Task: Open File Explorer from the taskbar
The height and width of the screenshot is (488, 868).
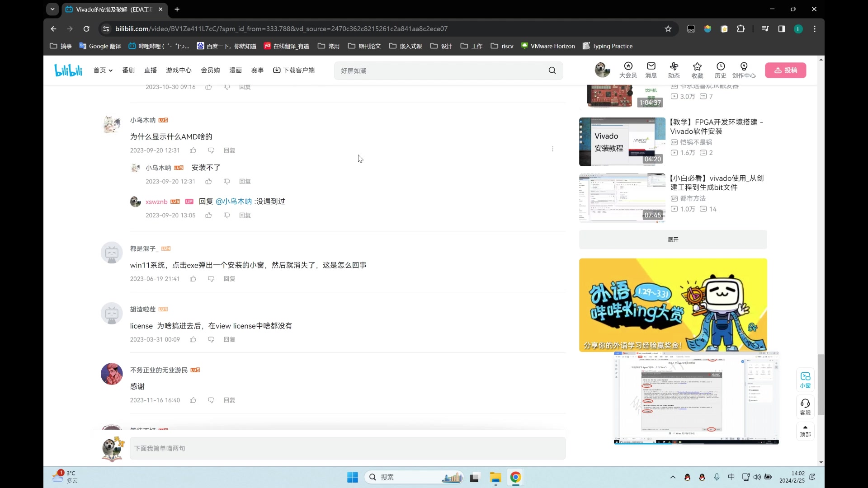Action: (x=495, y=477)
